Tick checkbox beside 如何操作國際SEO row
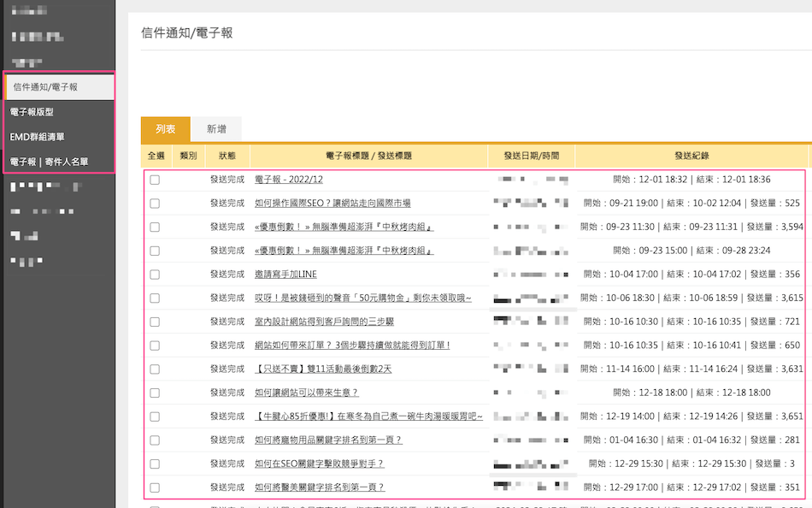Screen dimensions: 812x508 [x=155, y=204]
